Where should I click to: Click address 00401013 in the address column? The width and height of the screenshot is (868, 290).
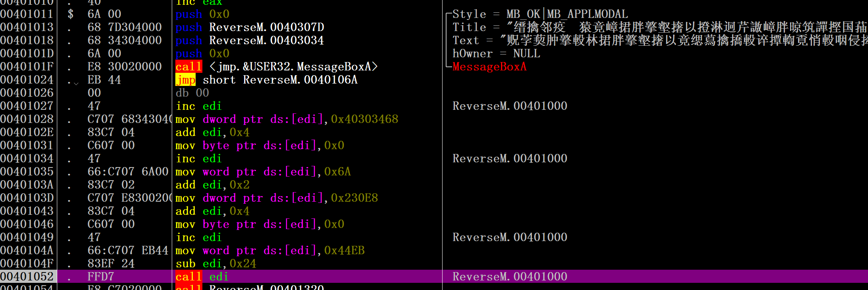(27, 27)
